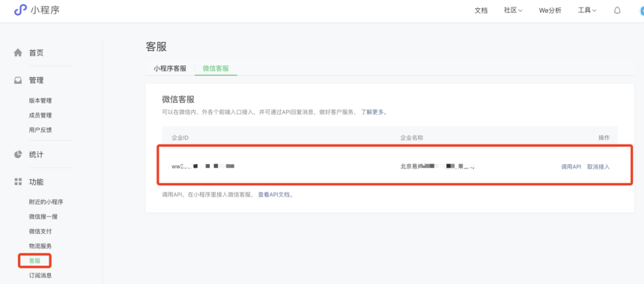
Task: Open 客服 in sidebar
Action: tap(34, 261)
